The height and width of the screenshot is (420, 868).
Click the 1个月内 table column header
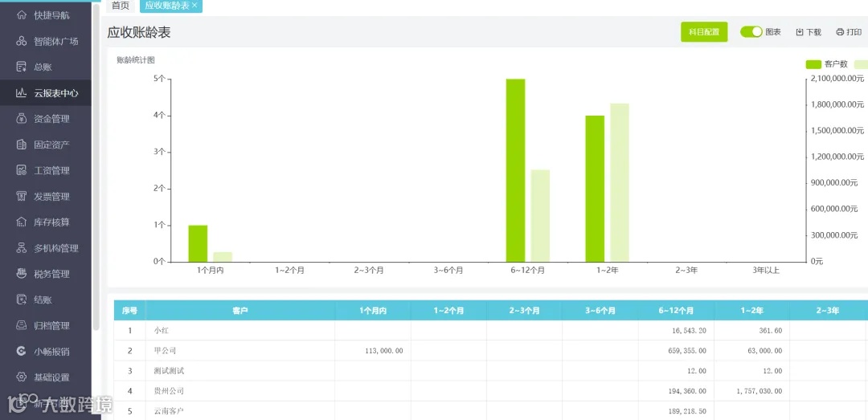click(373, 311)
